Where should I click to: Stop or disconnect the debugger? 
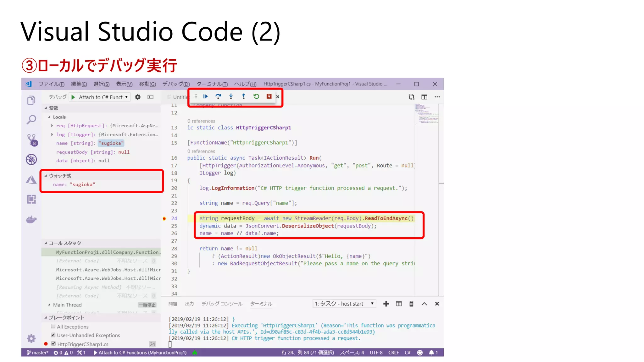coord(269,96)
